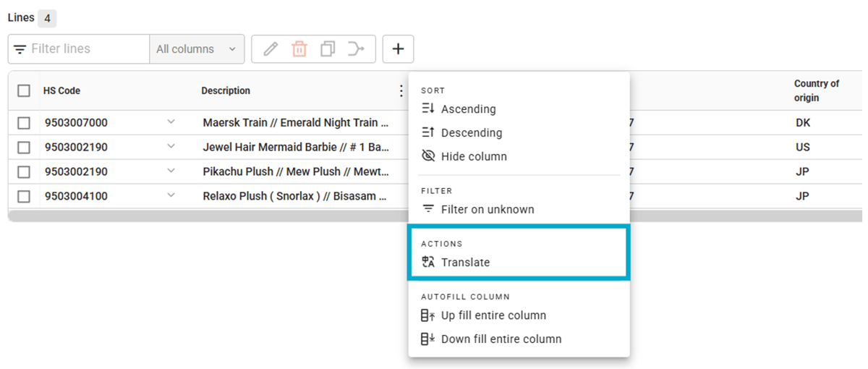Open the All columns dropdown
Image resolution: width=868 pixels, height=369 pixels.
(x=196, y=49)
